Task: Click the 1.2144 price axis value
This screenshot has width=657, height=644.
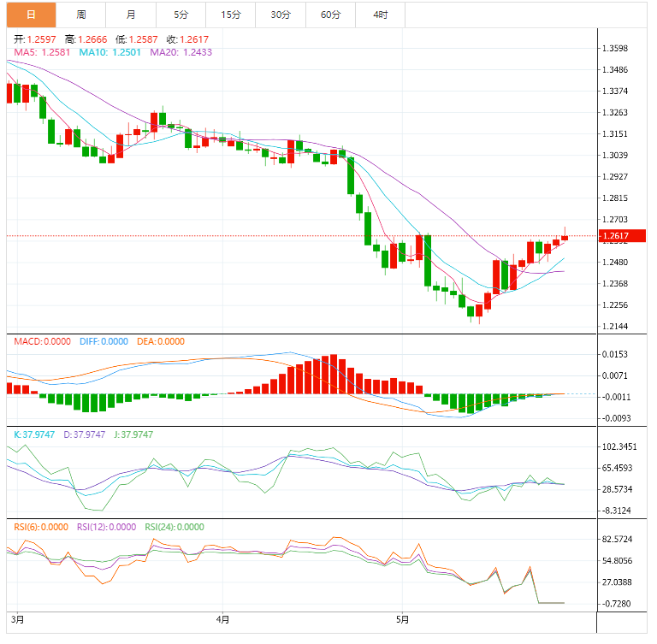Action: coord(615,327)
